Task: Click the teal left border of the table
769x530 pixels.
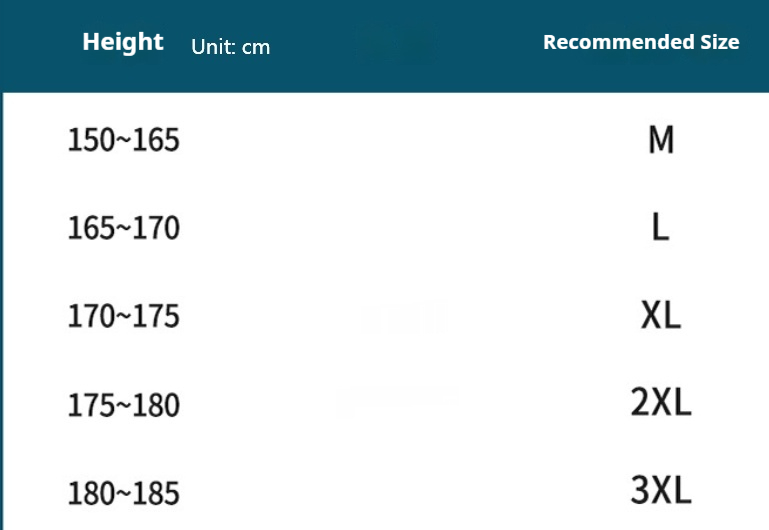Action: click(1, 311)
